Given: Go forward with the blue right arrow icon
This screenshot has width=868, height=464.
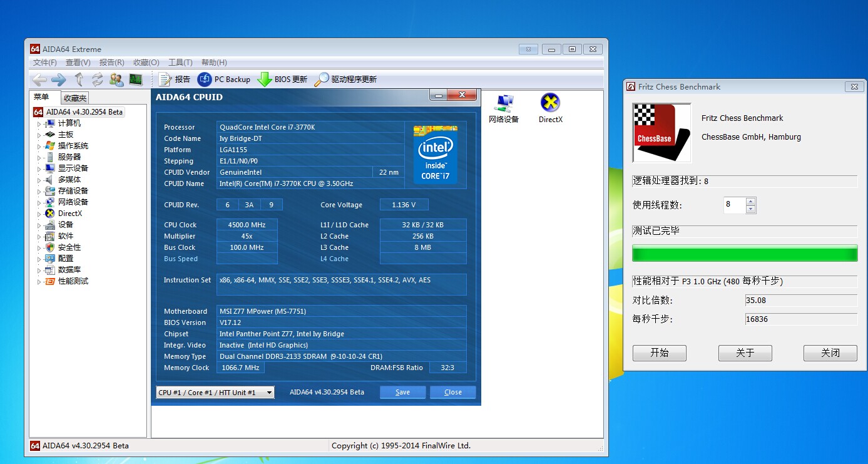Looking at the screenshot, I should click(x=59, y=80).
